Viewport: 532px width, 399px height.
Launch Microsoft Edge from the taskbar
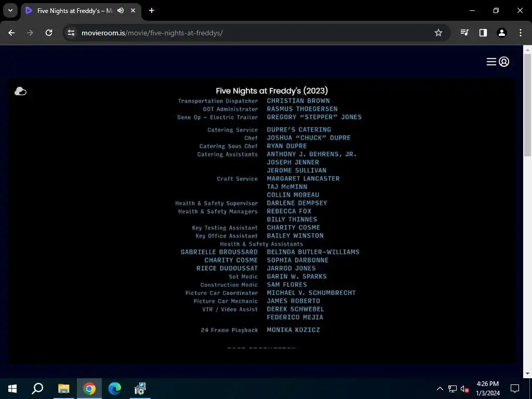coord(115,389)
